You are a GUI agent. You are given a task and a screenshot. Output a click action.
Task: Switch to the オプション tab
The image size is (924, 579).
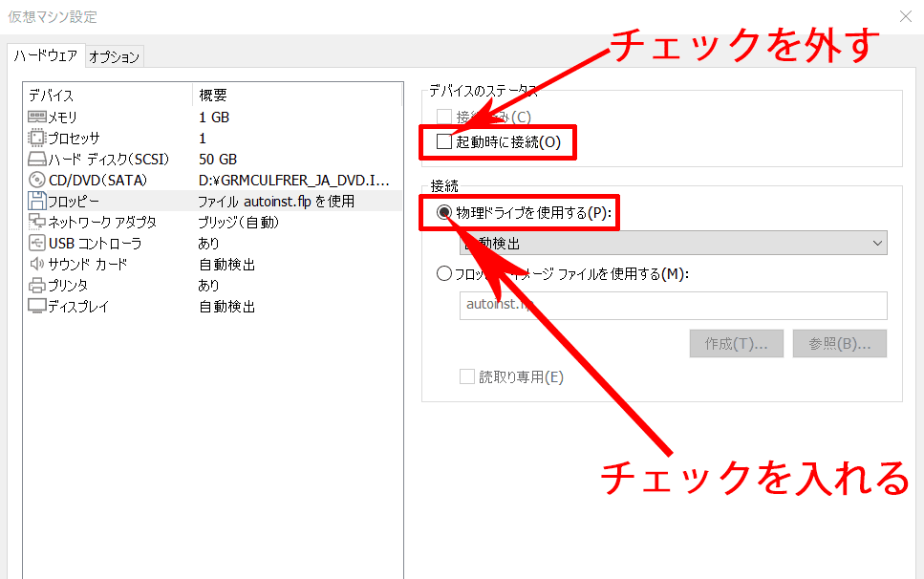coord(114,56)
